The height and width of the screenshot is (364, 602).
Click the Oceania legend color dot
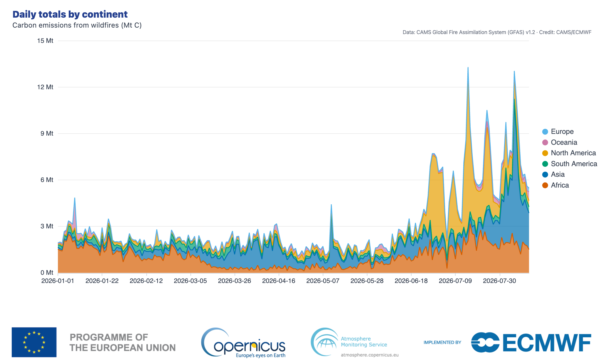click(545, 142)
